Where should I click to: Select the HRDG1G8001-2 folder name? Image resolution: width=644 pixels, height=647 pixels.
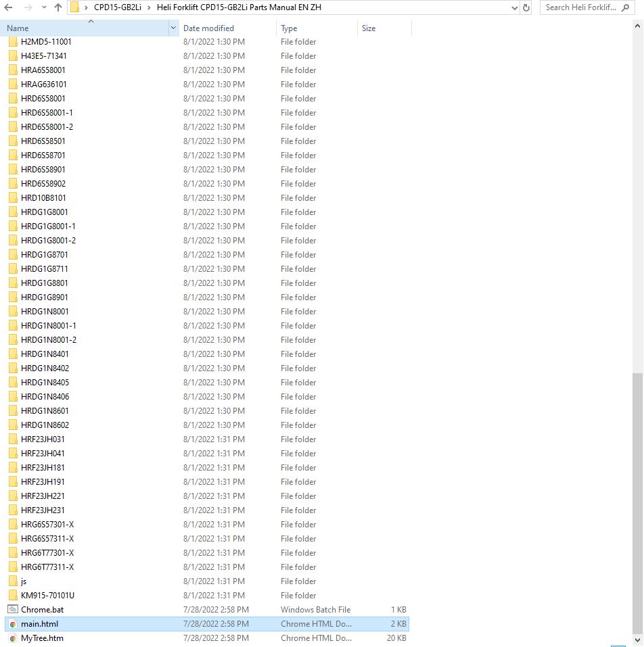pyautogui.click(x=48, y=241)
